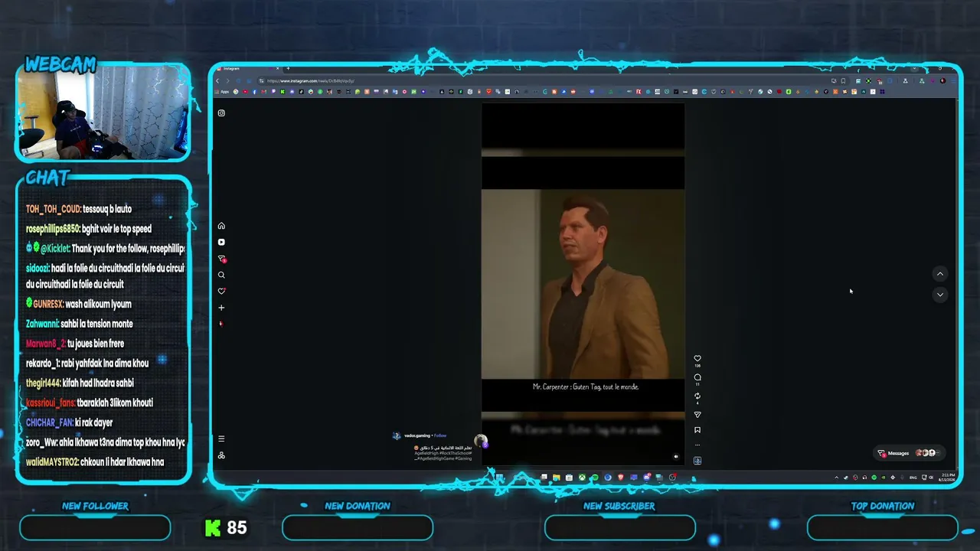Bookmark this page using the address bar icon
This screenshot has height=551, width=980.
tap(843, 80)
